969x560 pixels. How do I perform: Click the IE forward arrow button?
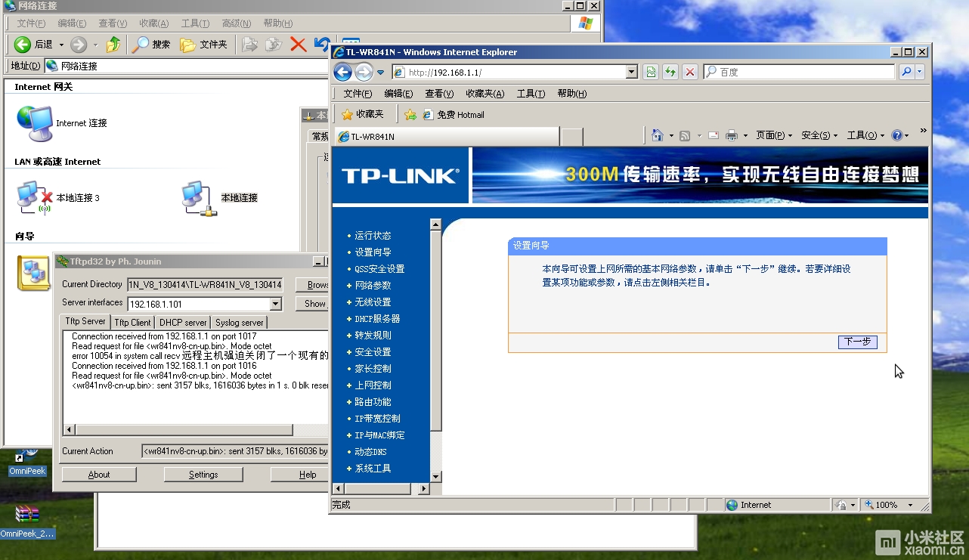[x=364, y=72]
